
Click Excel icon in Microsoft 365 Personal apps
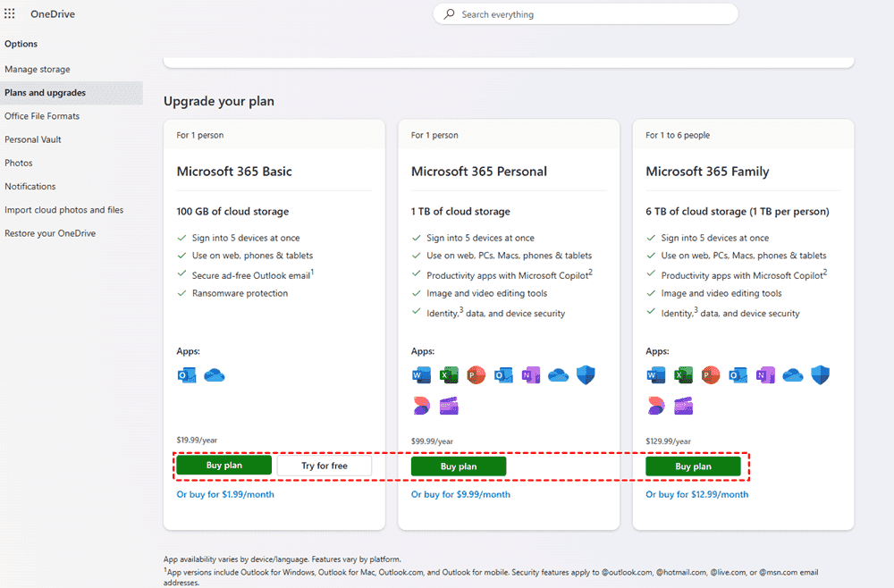coord(449,375)
